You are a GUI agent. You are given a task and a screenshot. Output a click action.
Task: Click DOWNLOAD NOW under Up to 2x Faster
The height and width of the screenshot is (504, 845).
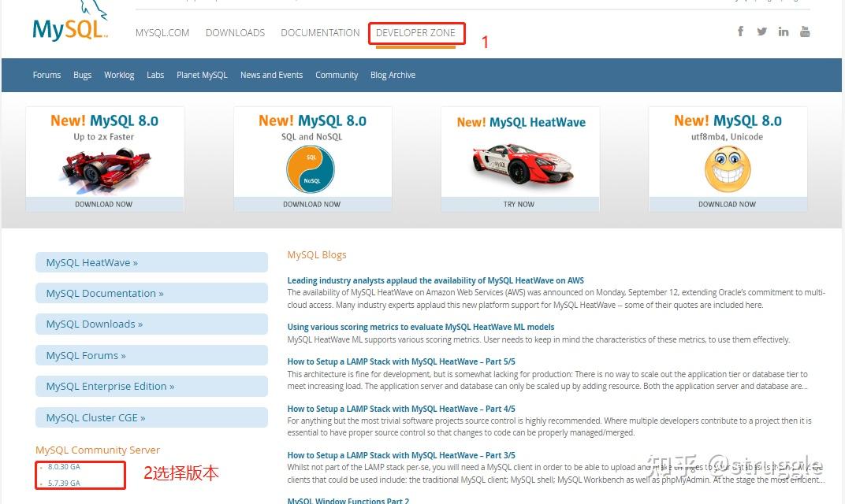(104, 204)
